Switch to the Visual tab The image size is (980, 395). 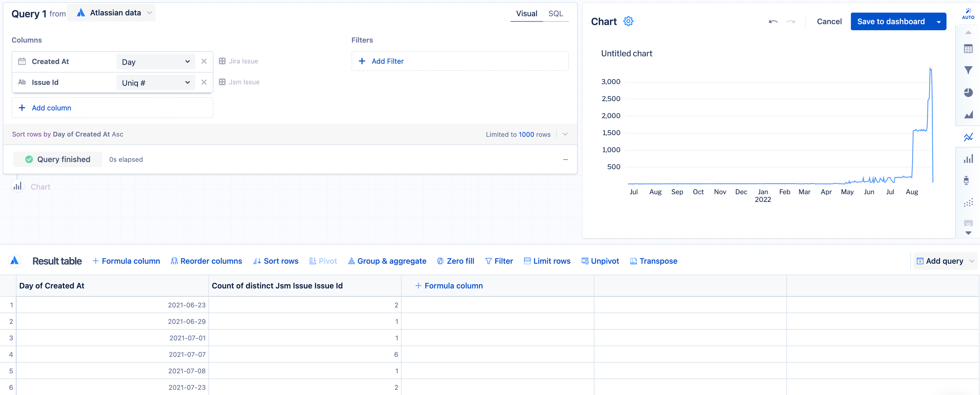[527, 13]
